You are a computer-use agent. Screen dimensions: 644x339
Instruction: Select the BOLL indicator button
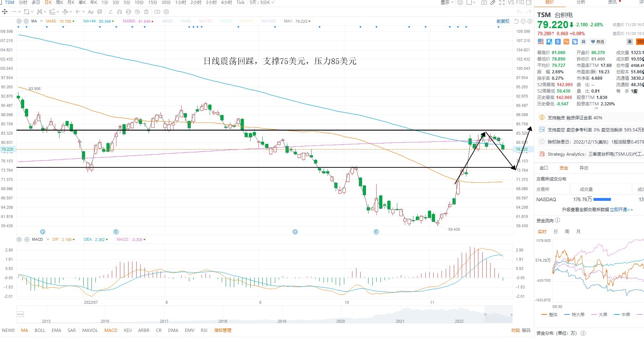40,330
